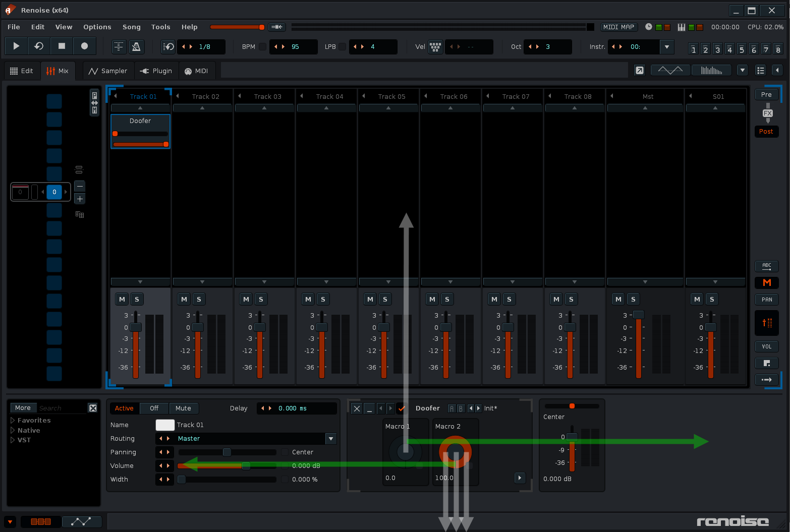The width and height of the screenshot is (790, 532).
Task: Show the scopes waveform view
Action: click(x=670, y=71)
